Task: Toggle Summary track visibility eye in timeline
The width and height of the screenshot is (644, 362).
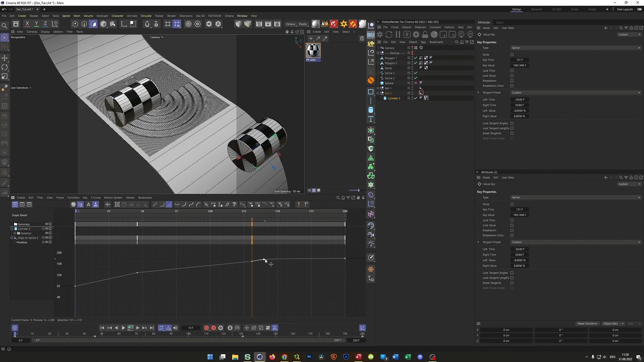Action: pos(47,224)
